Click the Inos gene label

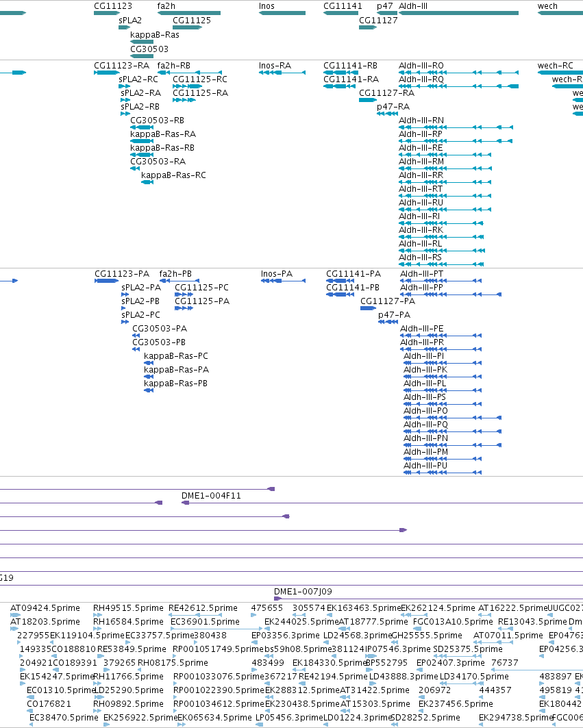[x=266, y=6]
